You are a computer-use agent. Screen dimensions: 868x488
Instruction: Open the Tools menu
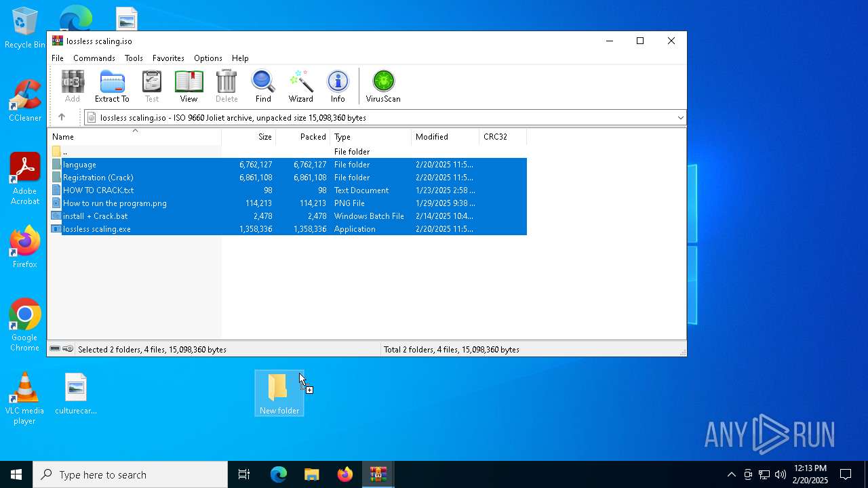click(x=134, y=58)
